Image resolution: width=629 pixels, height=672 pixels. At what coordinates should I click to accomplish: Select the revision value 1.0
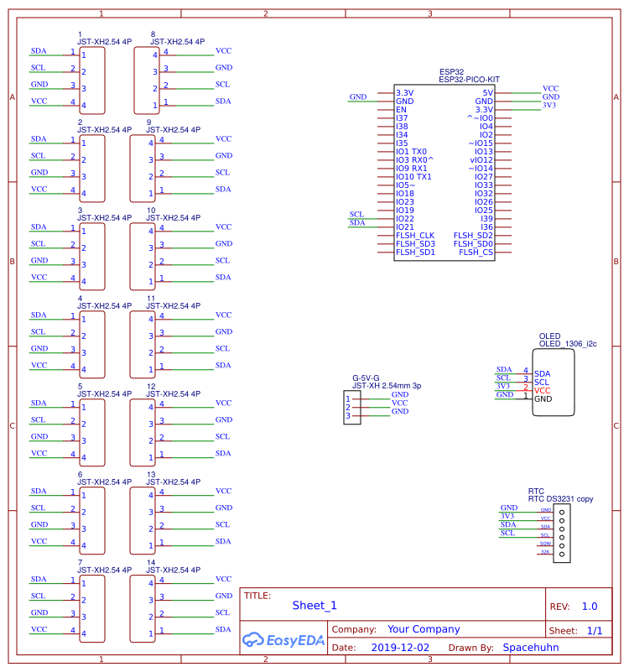coord(590,606)
